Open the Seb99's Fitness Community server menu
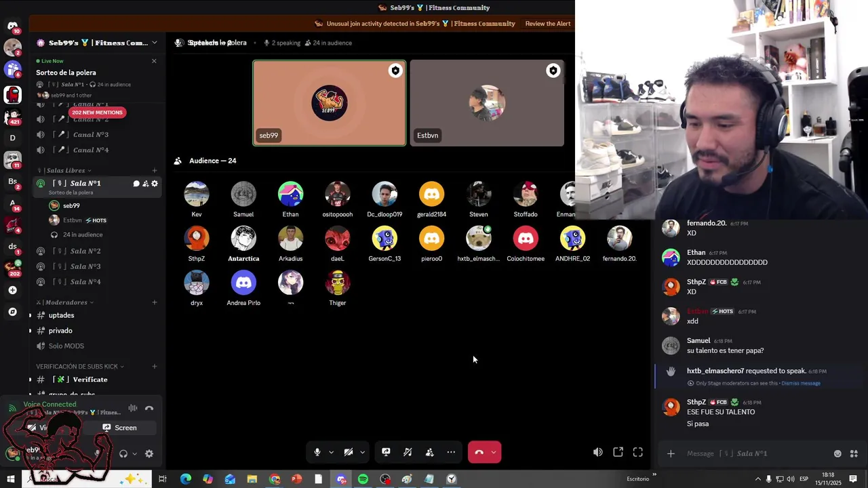The width and height of the screenshot is (868, 488). (x=97, y=43)
